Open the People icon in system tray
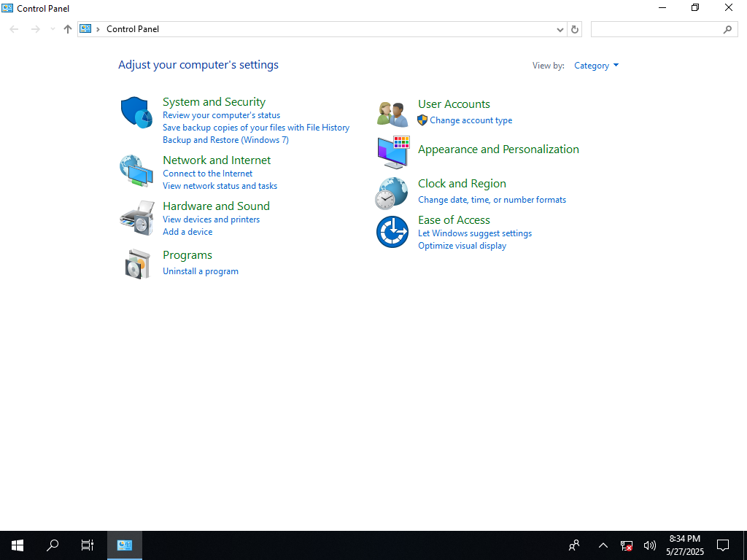This screenshot has width=747, height=560. (x=574, y=545)
